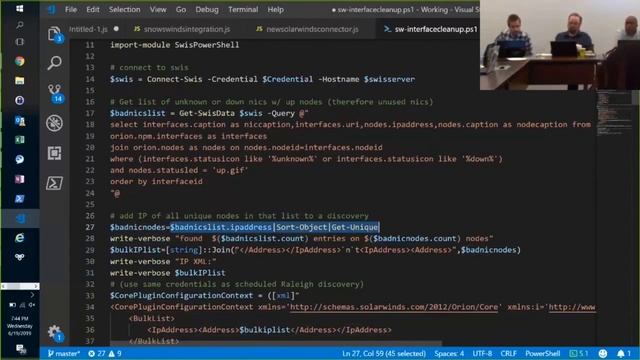Click line number 17 in gutter
The height and width of the screenshot is (360, 640).
pos(90,113)
